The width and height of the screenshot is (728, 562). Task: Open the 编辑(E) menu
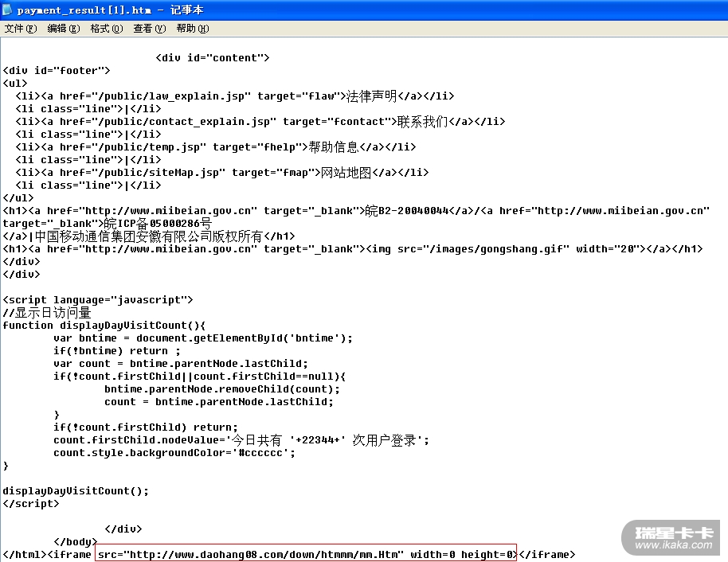coord(64,29)
